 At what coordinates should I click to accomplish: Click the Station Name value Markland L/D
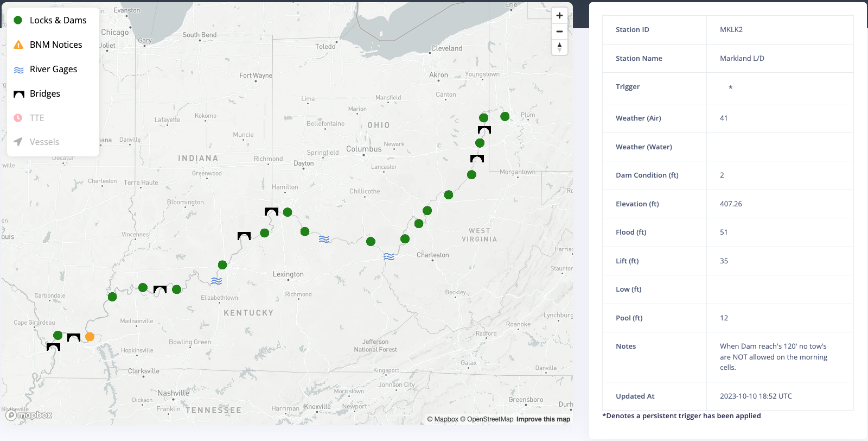pyautogui.click(x=742, y=59)
